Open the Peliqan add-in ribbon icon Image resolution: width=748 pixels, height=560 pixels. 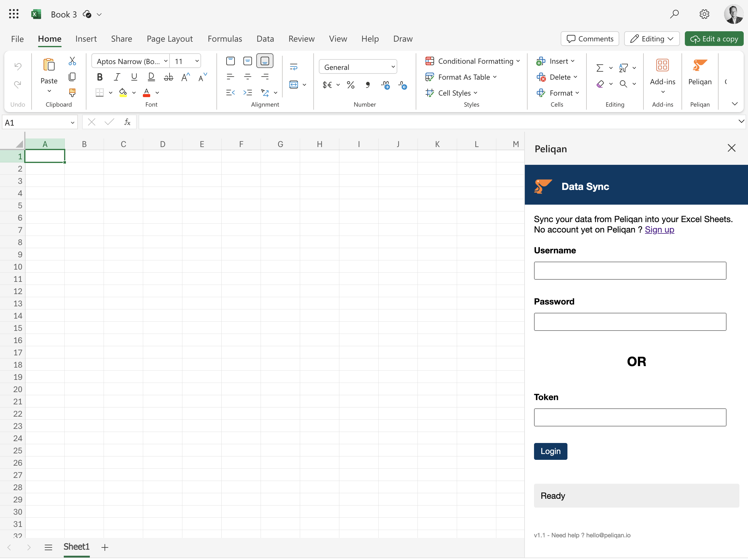coord(700,72)
